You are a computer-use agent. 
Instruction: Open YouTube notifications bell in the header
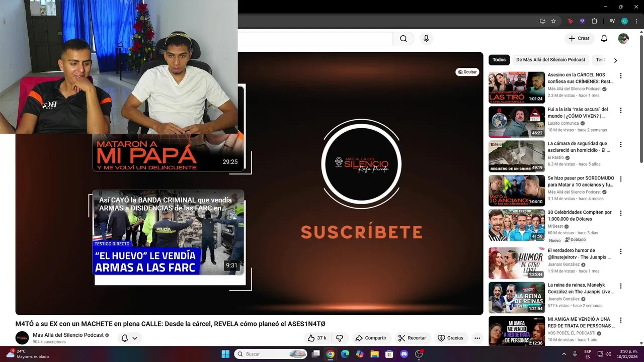pyautogui.click(x=604, y=39)
